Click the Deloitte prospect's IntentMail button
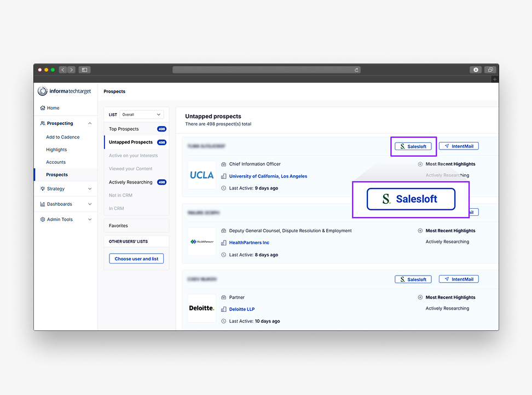 coord(459,279)
